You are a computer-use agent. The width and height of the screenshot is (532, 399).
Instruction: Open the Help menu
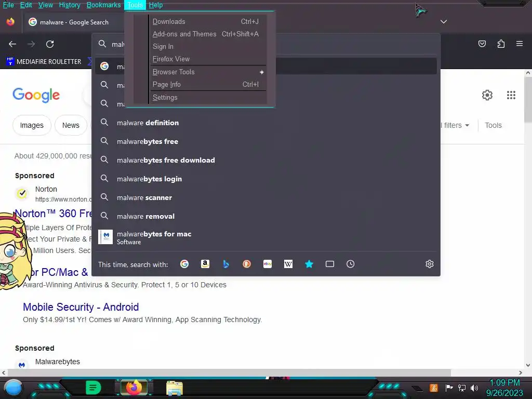point(156,5)
